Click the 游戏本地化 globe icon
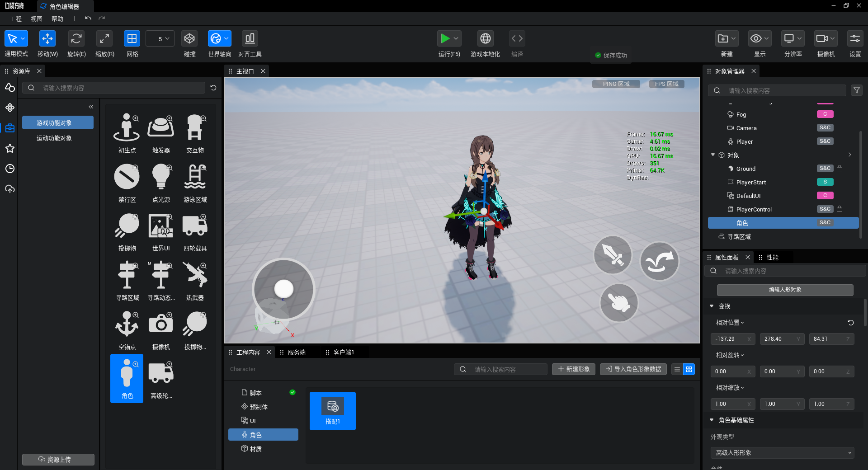 point(485,39)
